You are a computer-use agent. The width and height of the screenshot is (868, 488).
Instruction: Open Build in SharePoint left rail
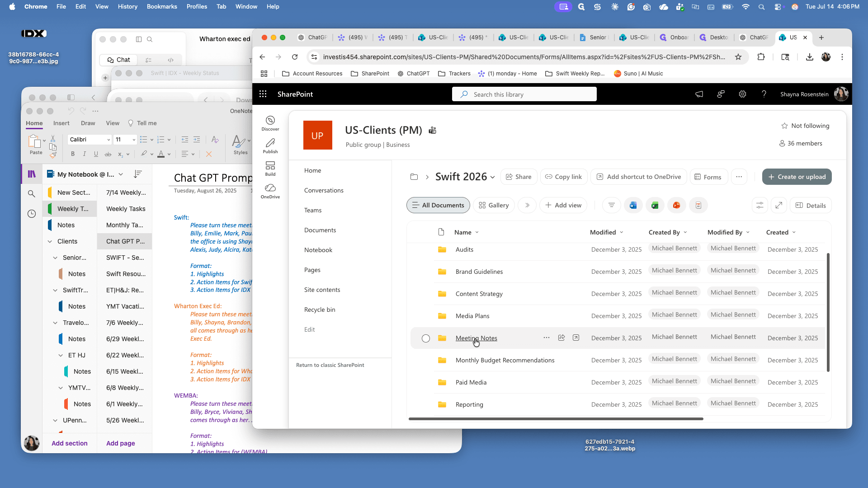click(270, 169)
